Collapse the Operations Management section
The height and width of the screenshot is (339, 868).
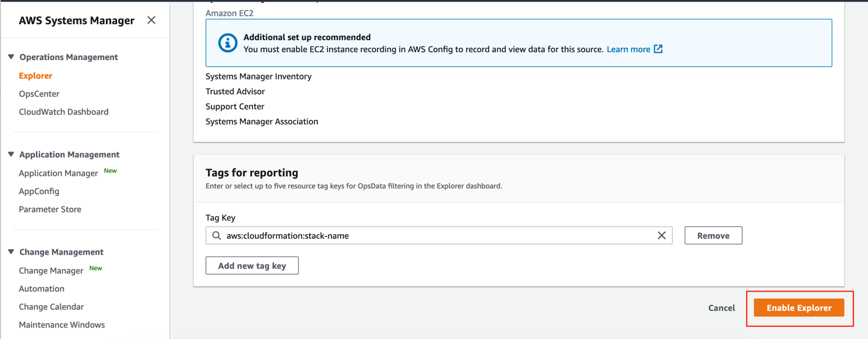(x=11, y=57)
